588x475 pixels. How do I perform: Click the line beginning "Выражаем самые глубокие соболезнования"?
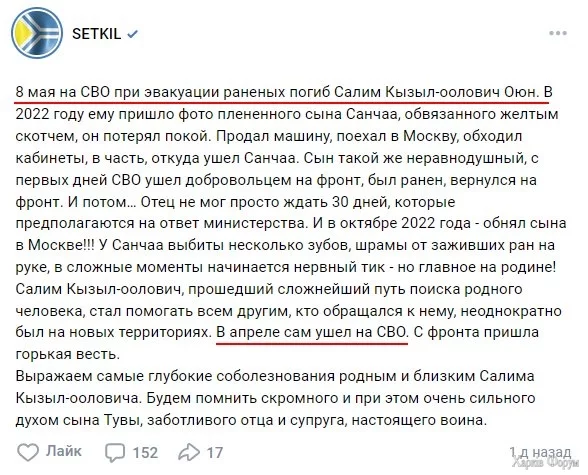[x=275, y=376]
